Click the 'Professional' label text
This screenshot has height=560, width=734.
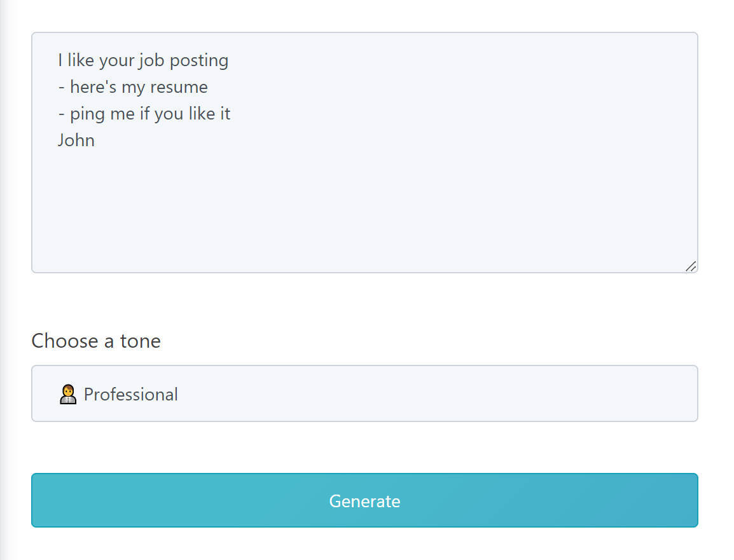(130, 394)
